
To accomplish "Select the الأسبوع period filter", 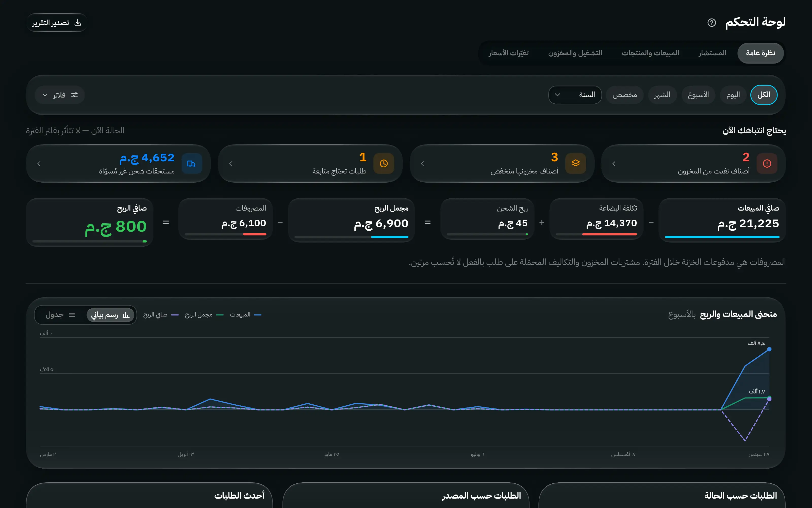I will pyautogui.click(x=698, y=95).
